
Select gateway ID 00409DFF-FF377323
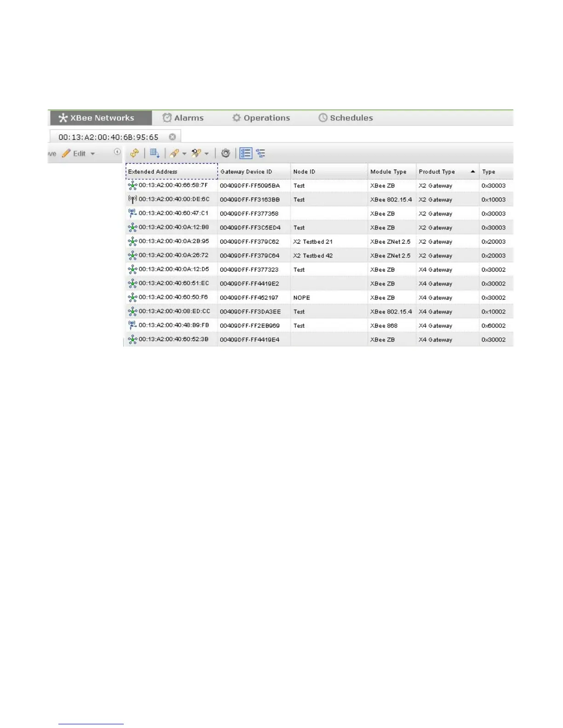[x=249, y=270]
